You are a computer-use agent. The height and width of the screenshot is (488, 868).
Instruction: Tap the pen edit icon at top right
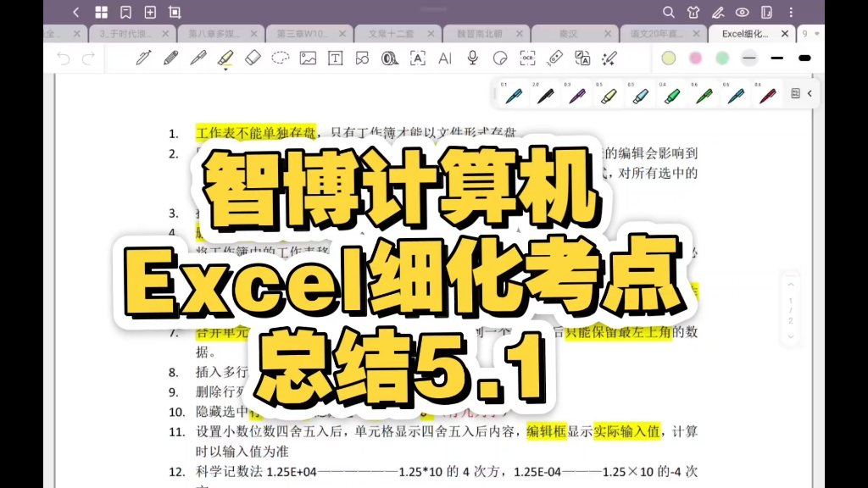click(x=718, y=12)
